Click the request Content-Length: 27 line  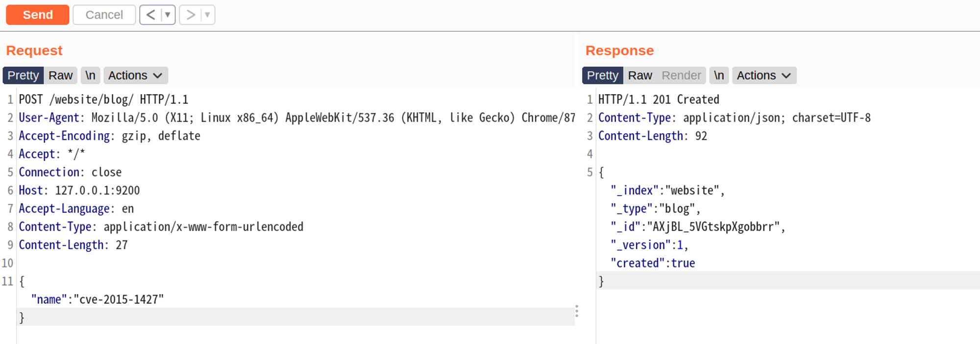73,245
